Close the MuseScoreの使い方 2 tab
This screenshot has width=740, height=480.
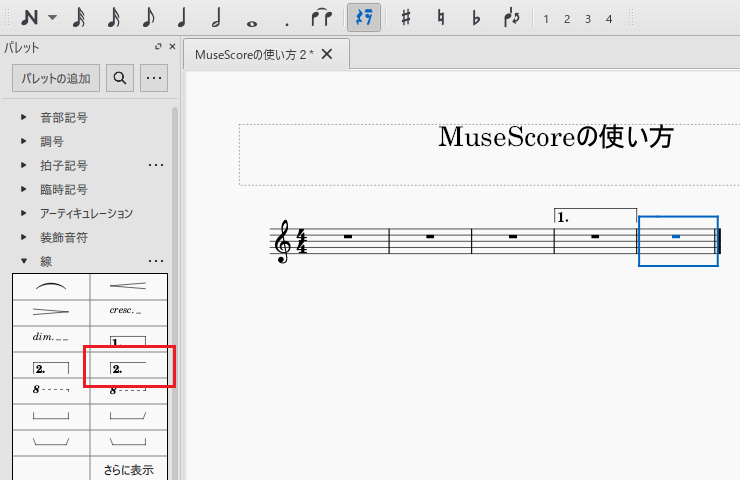pos(327,54)
